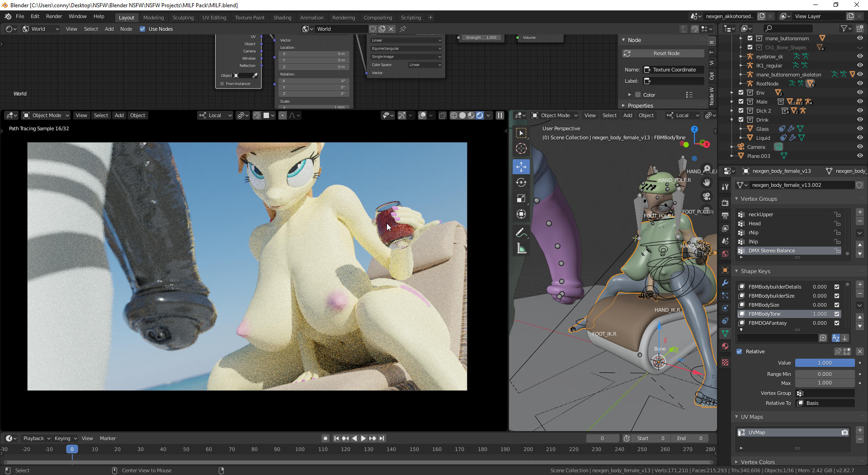Activate the Annotate pencil tool
868x475 pixels.
(x=521, y=233)
